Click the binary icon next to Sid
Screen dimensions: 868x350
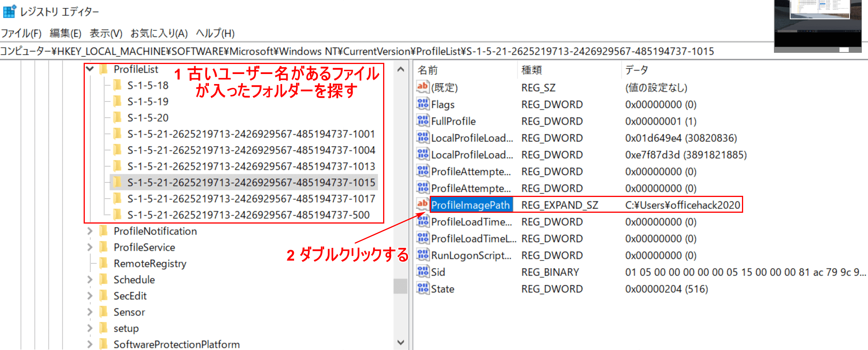[x=422, y=272]
